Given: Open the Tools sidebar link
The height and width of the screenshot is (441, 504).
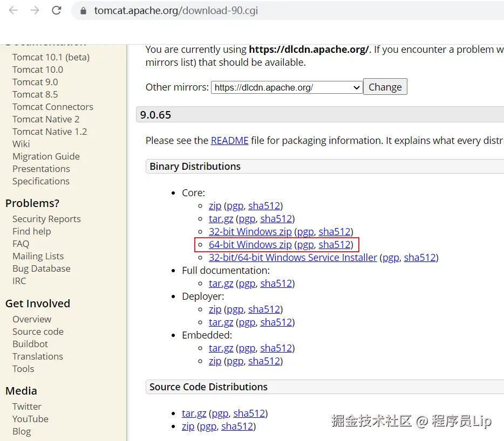Looking at the screenshot, I should click(x=23, y=369).
